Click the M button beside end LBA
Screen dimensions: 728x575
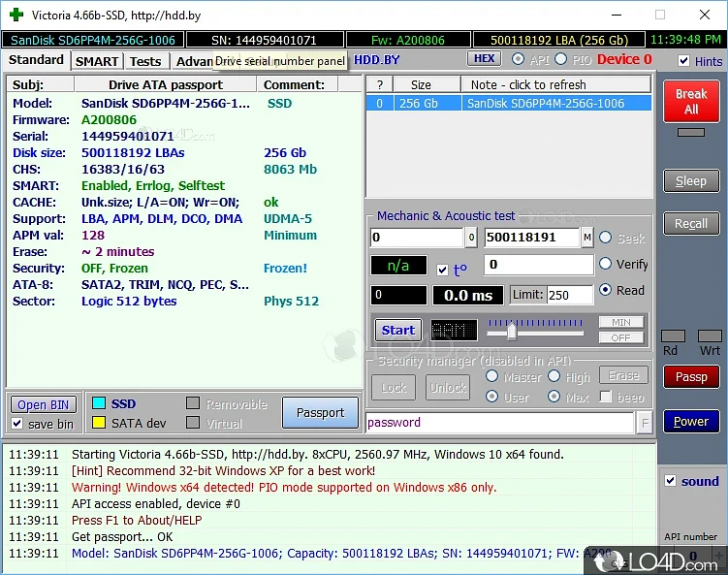pos(587,237)
